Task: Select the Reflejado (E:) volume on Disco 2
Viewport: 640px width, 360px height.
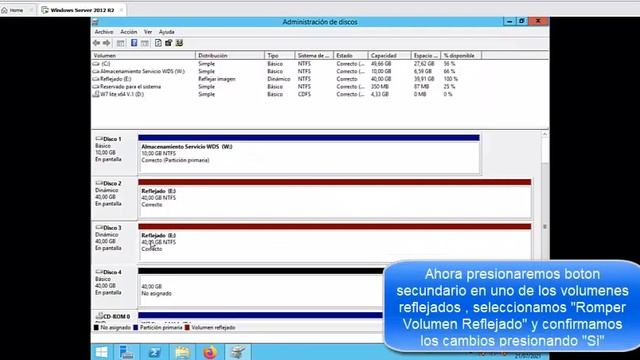Action: (335, 198)
